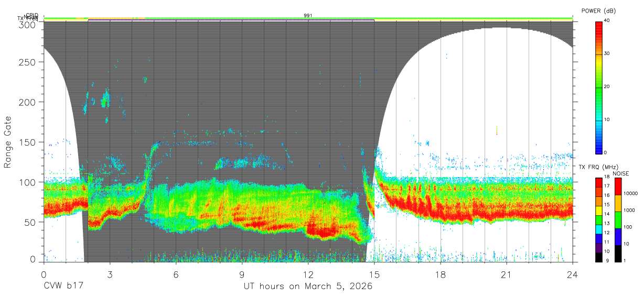This screenshot has width=644, height=297.
Task: Click the x-axis tick label '21'
Action: (x=507, y=274)
